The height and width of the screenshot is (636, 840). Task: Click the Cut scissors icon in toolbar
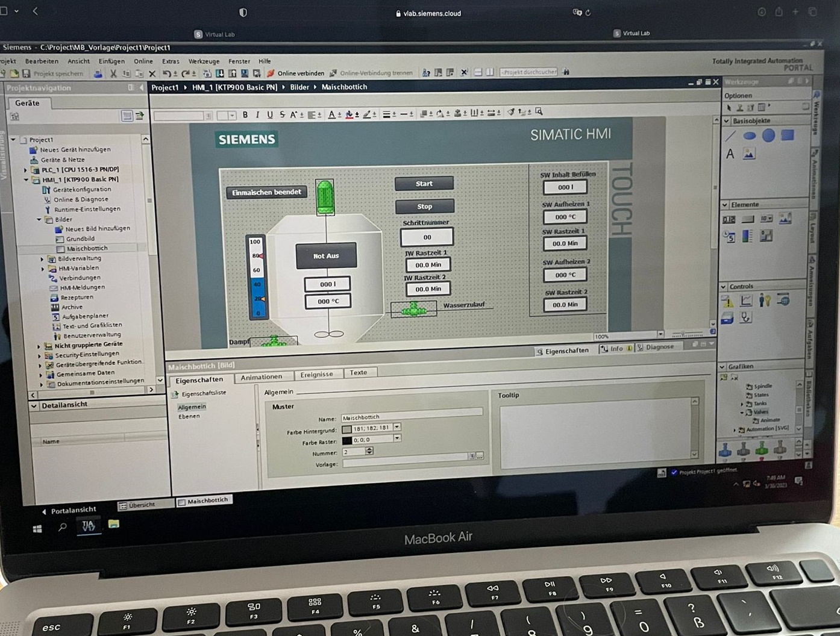[113, 73]
